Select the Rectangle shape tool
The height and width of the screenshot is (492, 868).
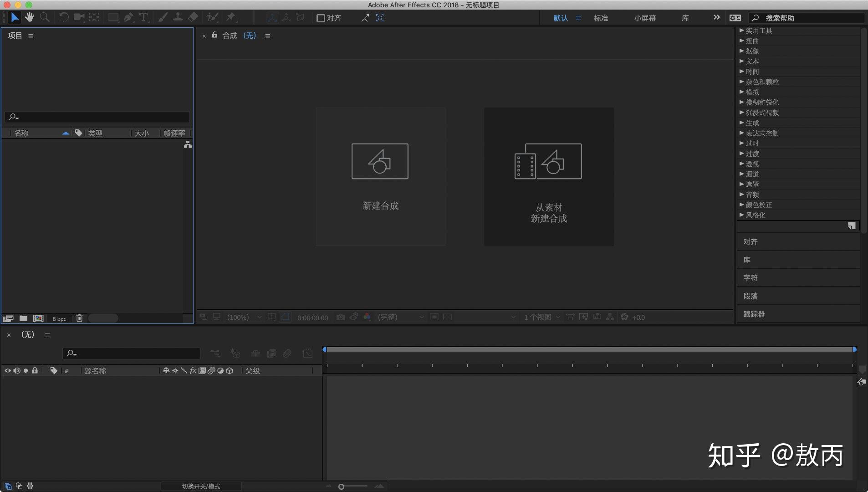coord(113,17)
